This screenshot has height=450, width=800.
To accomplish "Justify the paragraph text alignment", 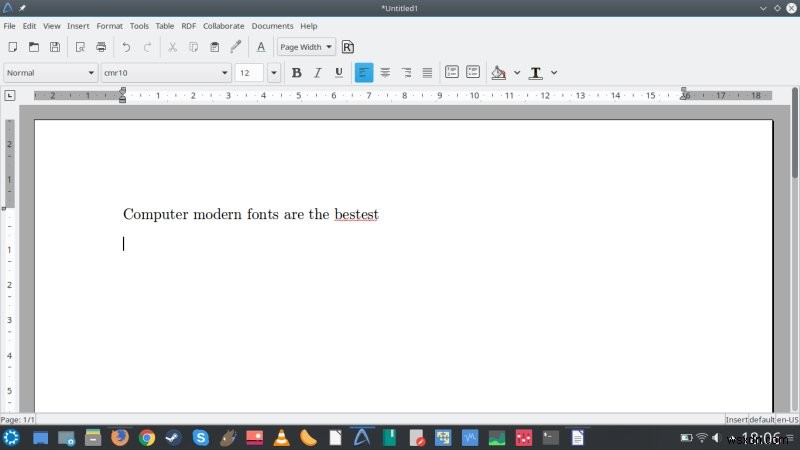I will [x=427, y=72].
